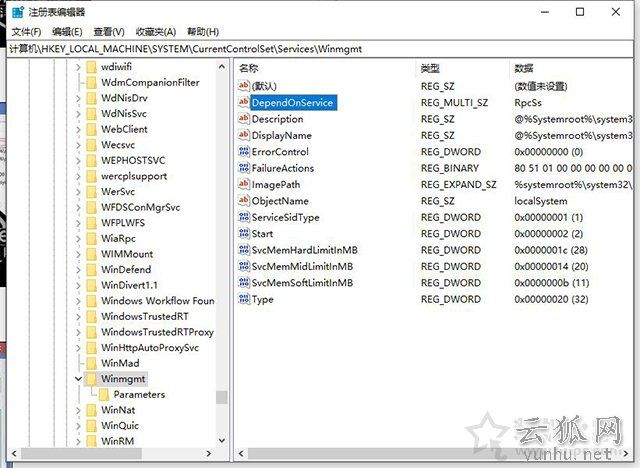Select the WindowsTrustedRTProxy key
The image size is (640, 468).
[157, 332]
